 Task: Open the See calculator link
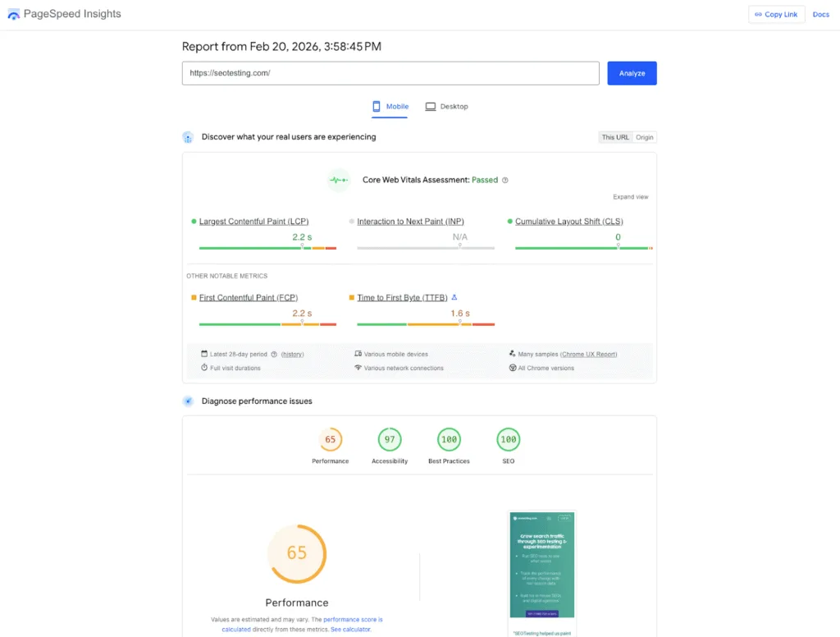click(350, 629)
